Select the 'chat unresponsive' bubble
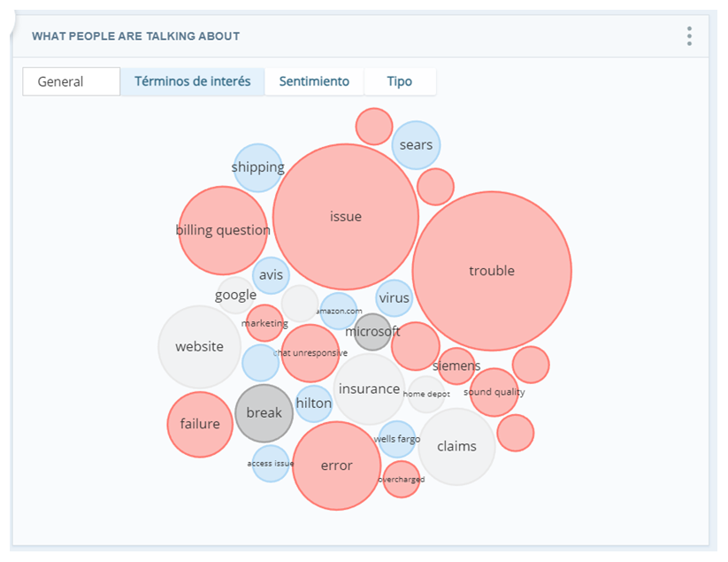This screenshot has width=728, height=562. click(x=310, y=353)
